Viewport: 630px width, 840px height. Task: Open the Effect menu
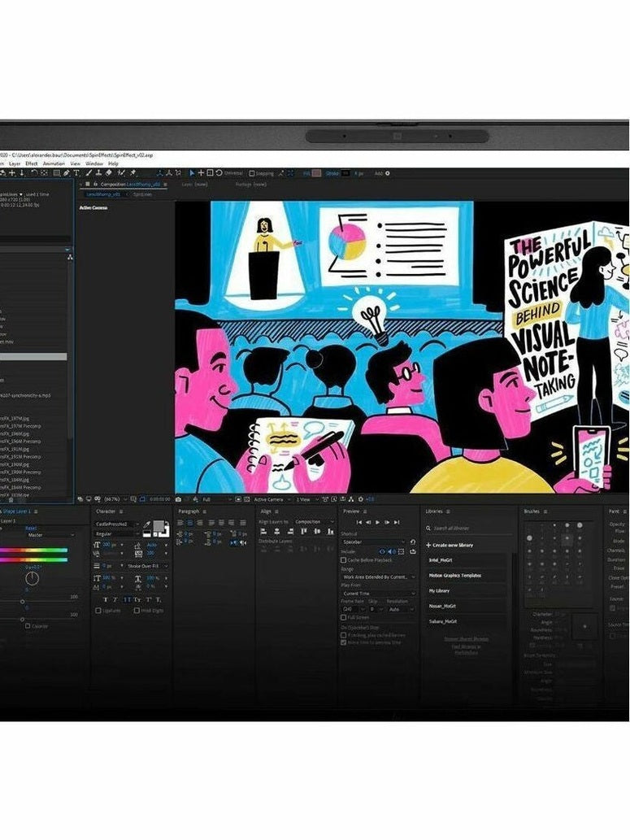[31, 163]
